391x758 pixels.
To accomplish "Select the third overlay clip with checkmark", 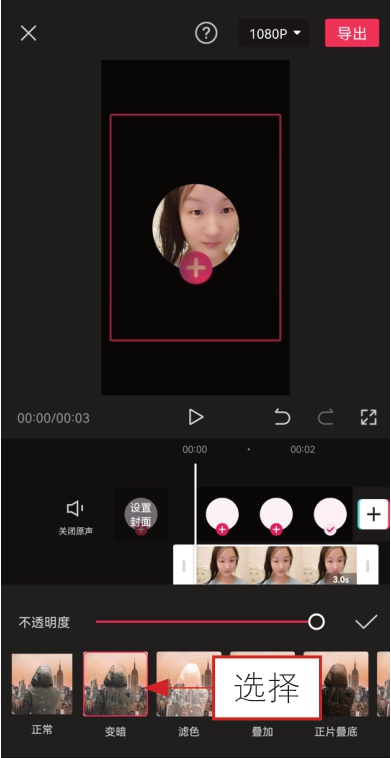I will click(x=330, y=516).
